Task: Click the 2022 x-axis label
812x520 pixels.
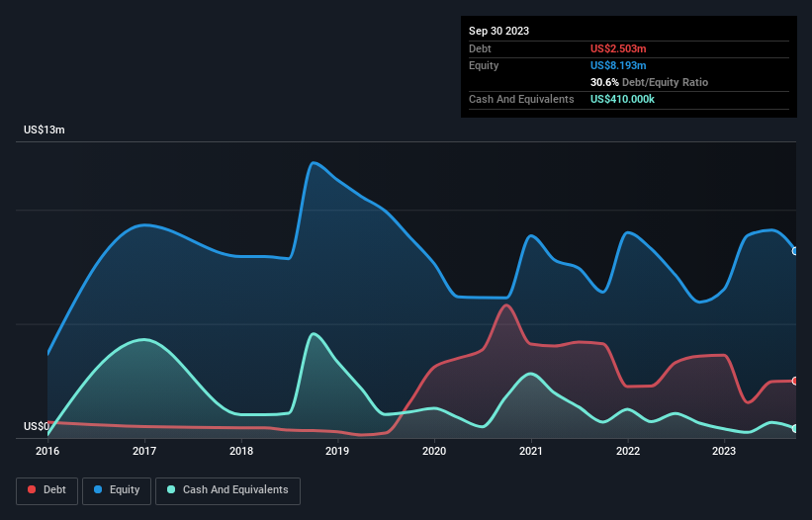Action: click(628, 451)
